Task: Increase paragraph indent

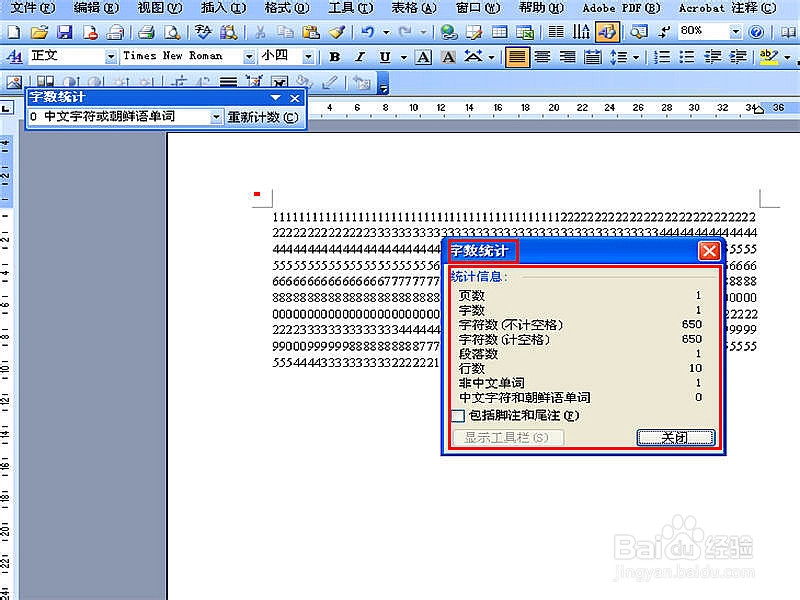Action: [738, 57]
